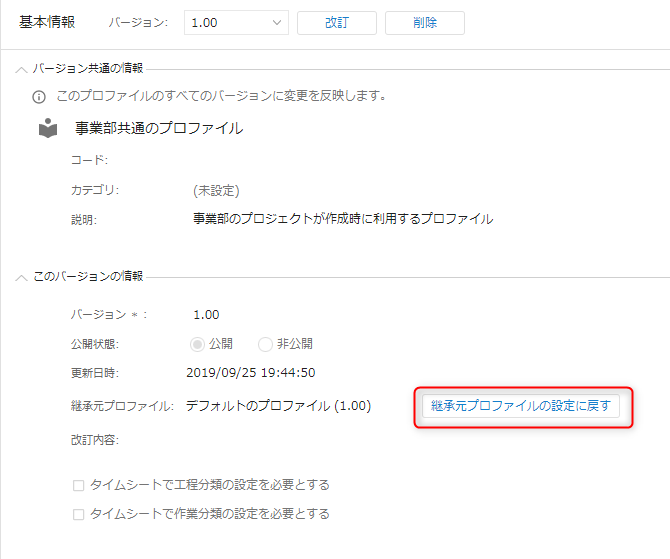This screenshot has height=559, width=670.
Task: Collapse the このバージョンの情報 section
Action: pos(21,277)
